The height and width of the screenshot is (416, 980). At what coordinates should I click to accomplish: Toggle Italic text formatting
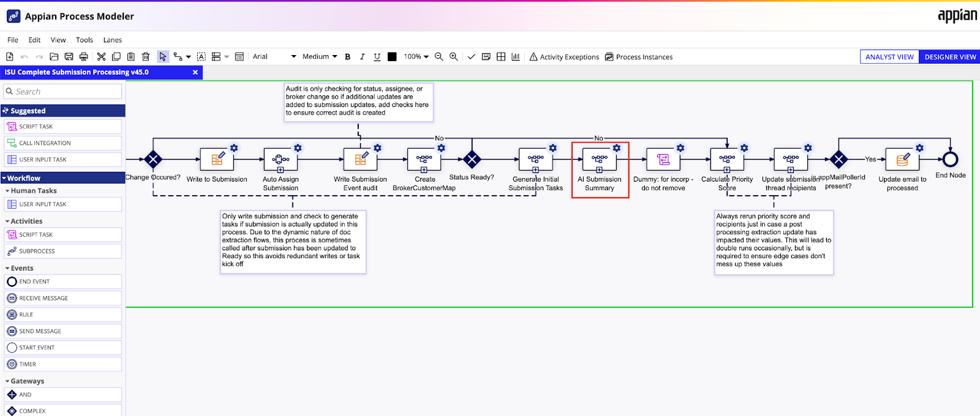363,57
